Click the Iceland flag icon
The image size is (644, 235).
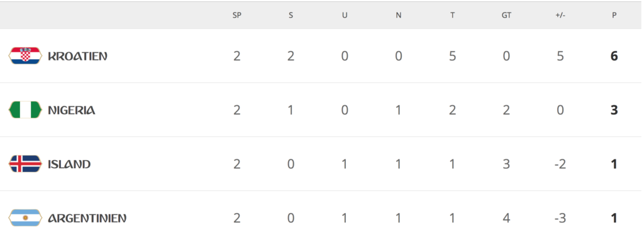[x=25, y=164]
